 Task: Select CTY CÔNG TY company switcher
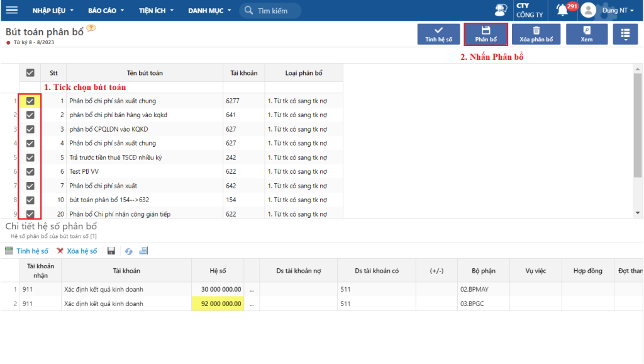[530, 10]
